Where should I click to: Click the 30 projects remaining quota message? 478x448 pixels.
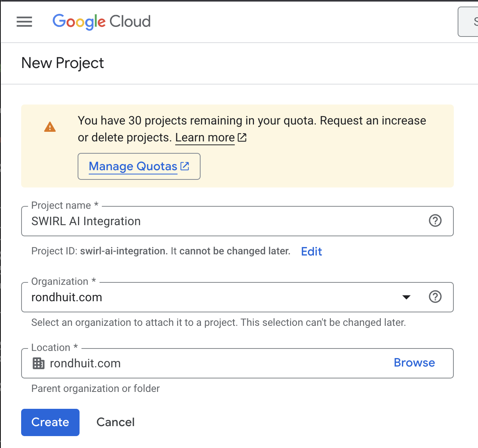(252, 129)
